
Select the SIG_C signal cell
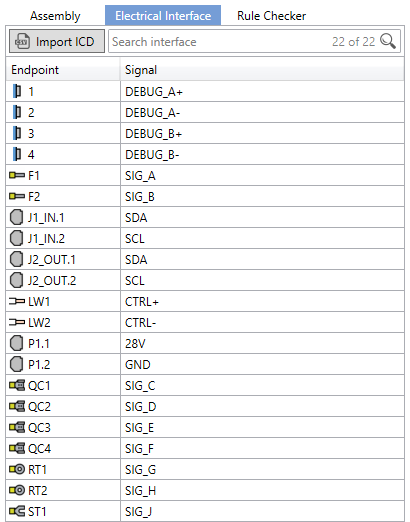[262, 385]
